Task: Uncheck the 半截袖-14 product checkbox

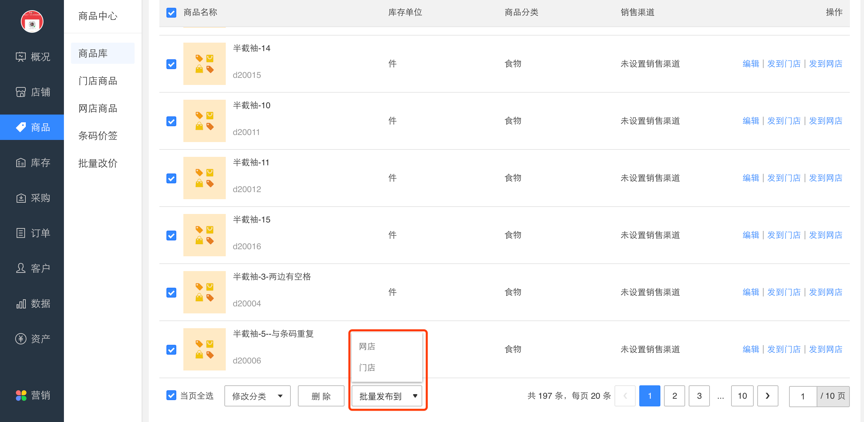Action: (171, 64)
